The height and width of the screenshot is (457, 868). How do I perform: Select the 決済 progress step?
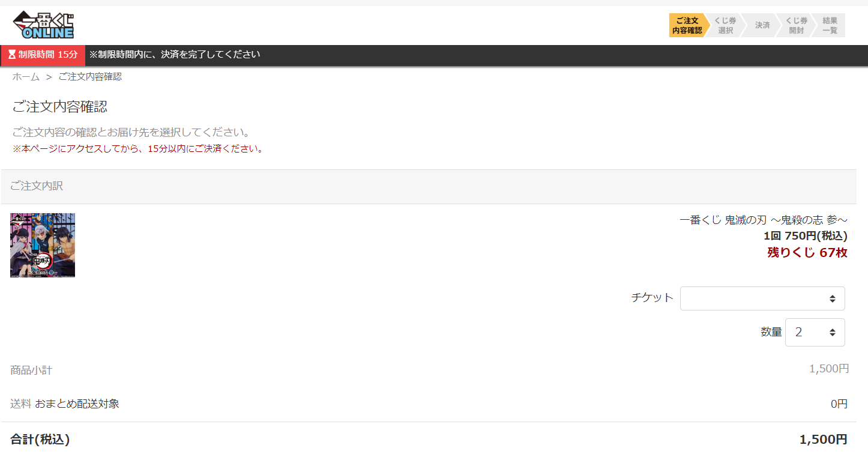pyautogui.click(x=762, y=25)
